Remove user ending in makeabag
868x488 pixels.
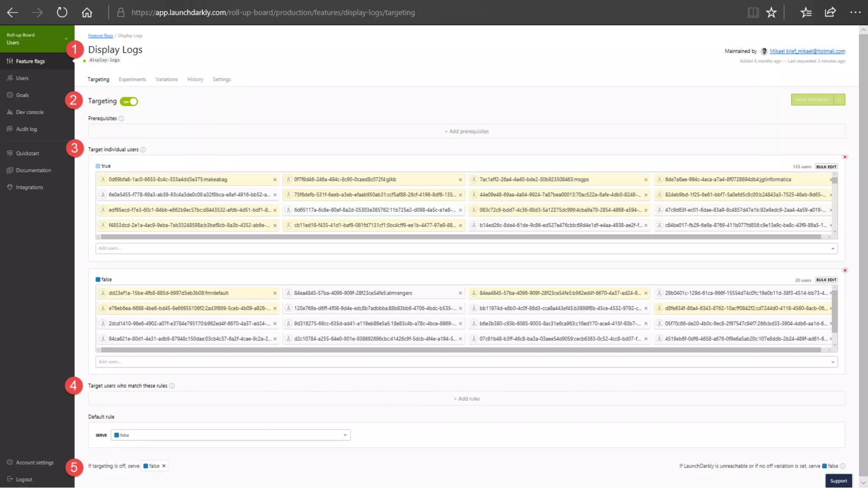click(x=275, y=180)
